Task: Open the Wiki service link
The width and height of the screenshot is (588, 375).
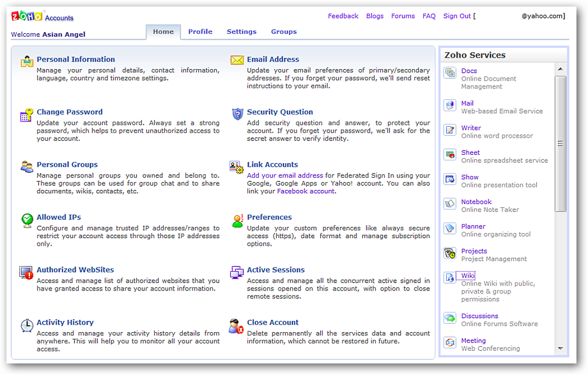Action: click(x=468, y=276)
